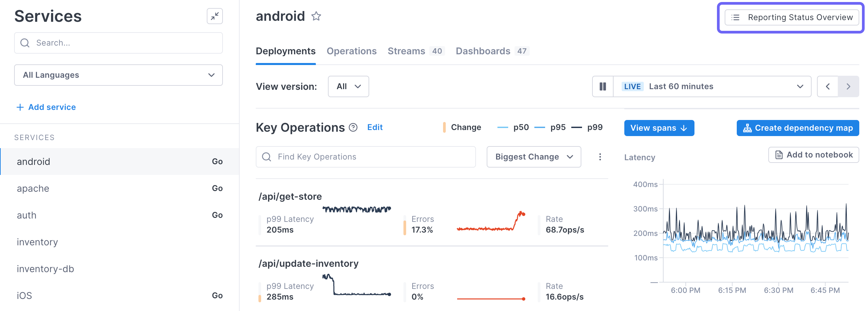
Task: Expand the All Languages dropdown
Action: point(118,75)
